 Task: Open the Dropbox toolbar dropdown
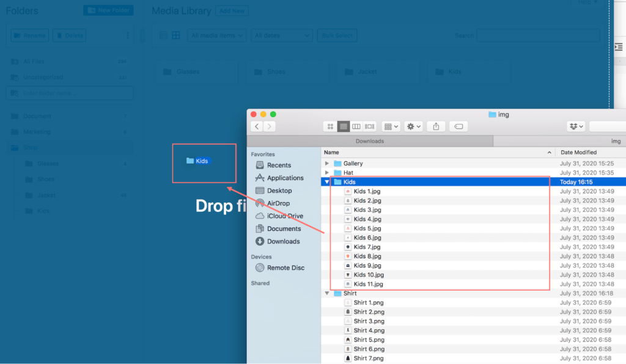[576, 126]
